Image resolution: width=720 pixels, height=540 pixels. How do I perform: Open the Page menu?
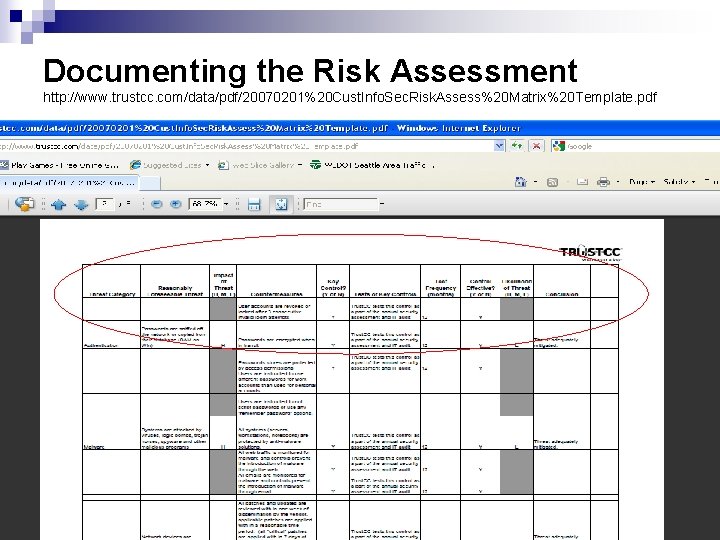coord(641,182)
